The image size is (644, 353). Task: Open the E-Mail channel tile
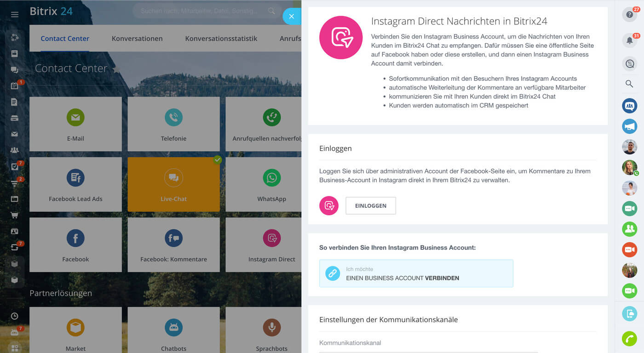pyautogui.click(x=75, y=124)
